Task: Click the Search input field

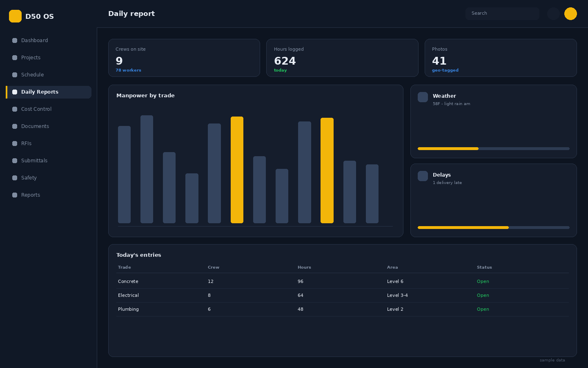Action: tap(502, 13)
